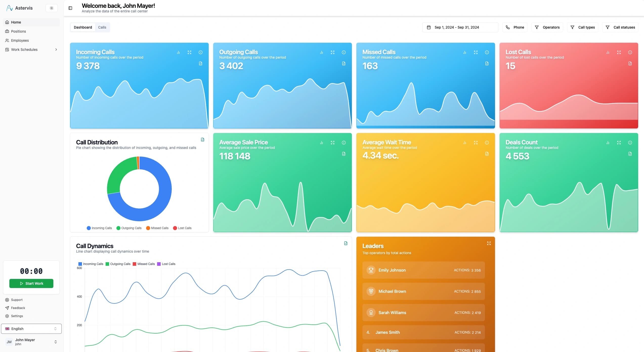Viewport: 644px width, 352px height.
Task: Click the info icon on Missed Calls card
Action: coord(487,52)
